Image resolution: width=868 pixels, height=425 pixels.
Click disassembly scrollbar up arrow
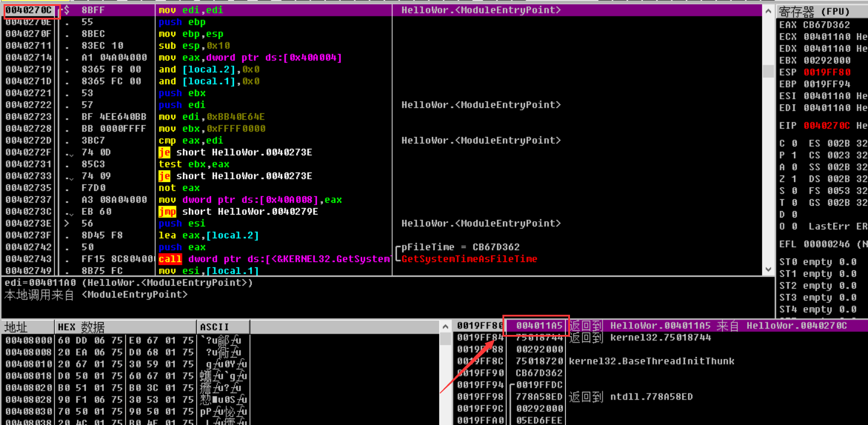tap(768, 10)
